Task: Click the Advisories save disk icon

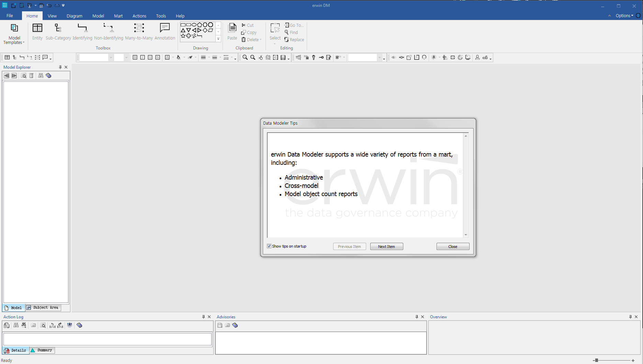Action: pos(220,325)
